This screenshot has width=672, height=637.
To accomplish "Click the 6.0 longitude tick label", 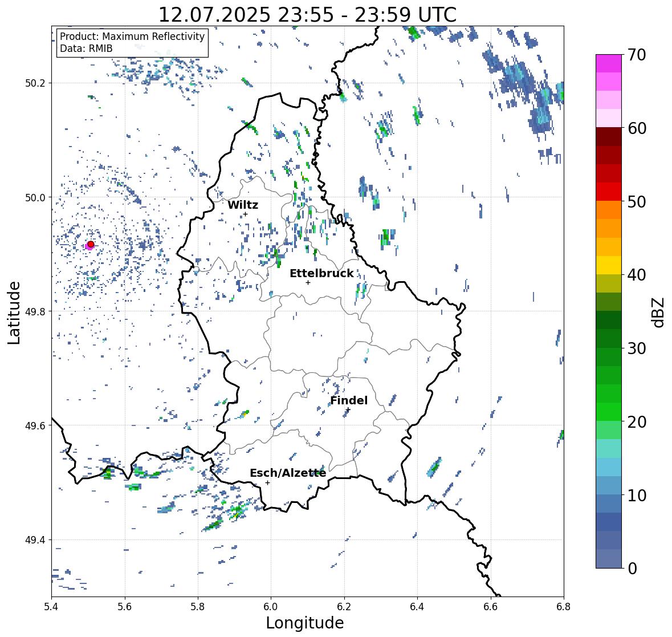I will [x=271, y=607].
